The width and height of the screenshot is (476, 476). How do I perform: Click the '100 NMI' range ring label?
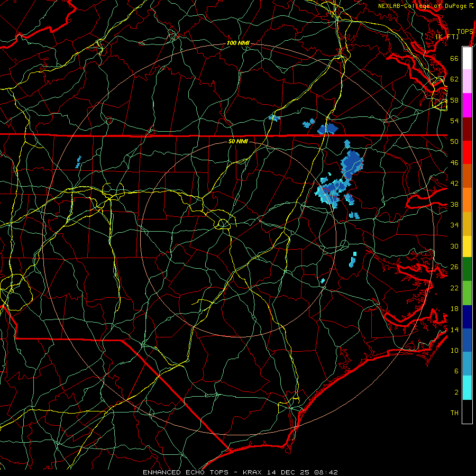pyautogui.click(x=238, y=43)
